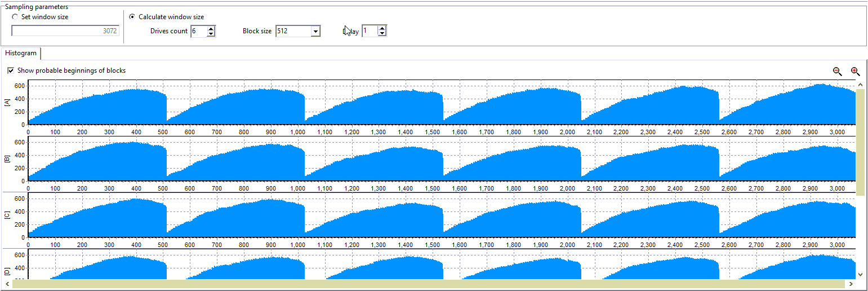Viewport: 868px width, 291px height.
Task: Increment the Delay value spinner
Action: pos(382,29)
